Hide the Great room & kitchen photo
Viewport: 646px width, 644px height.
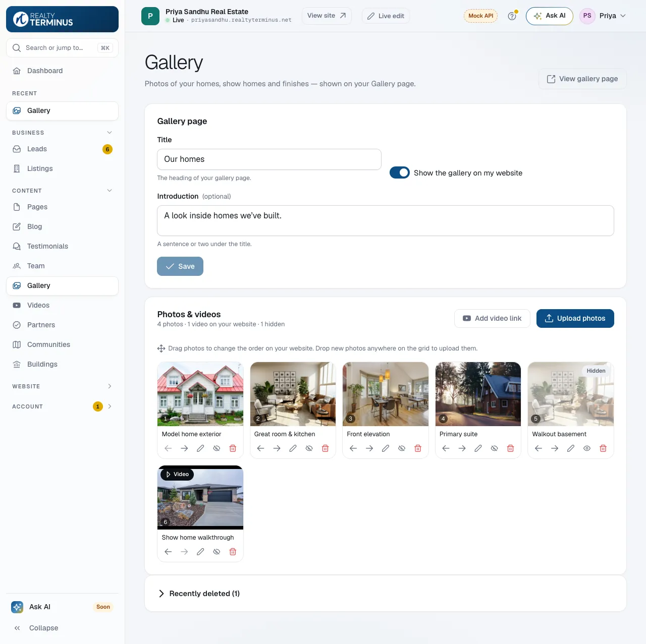point(309,448)
